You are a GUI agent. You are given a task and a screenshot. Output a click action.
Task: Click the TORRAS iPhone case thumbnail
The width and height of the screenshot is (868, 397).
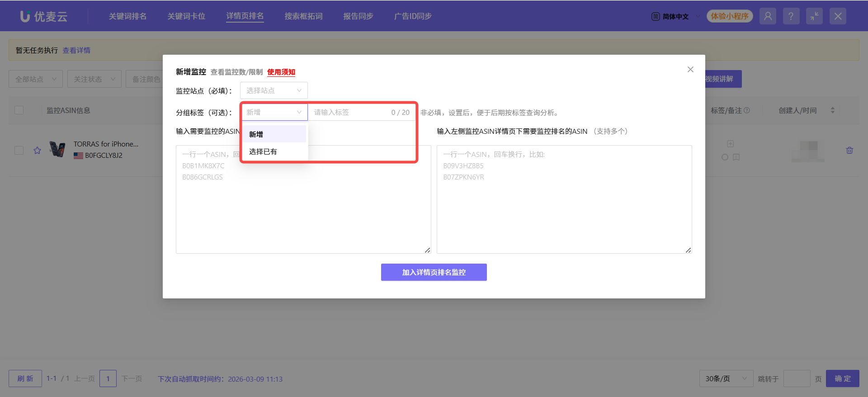point(57,149)
